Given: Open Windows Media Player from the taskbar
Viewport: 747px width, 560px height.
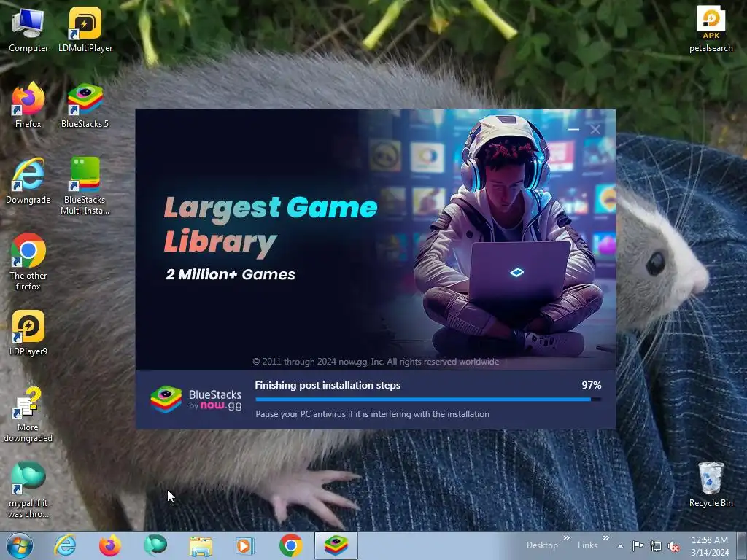Looking at the screenshot, I should tap(246, 545).
